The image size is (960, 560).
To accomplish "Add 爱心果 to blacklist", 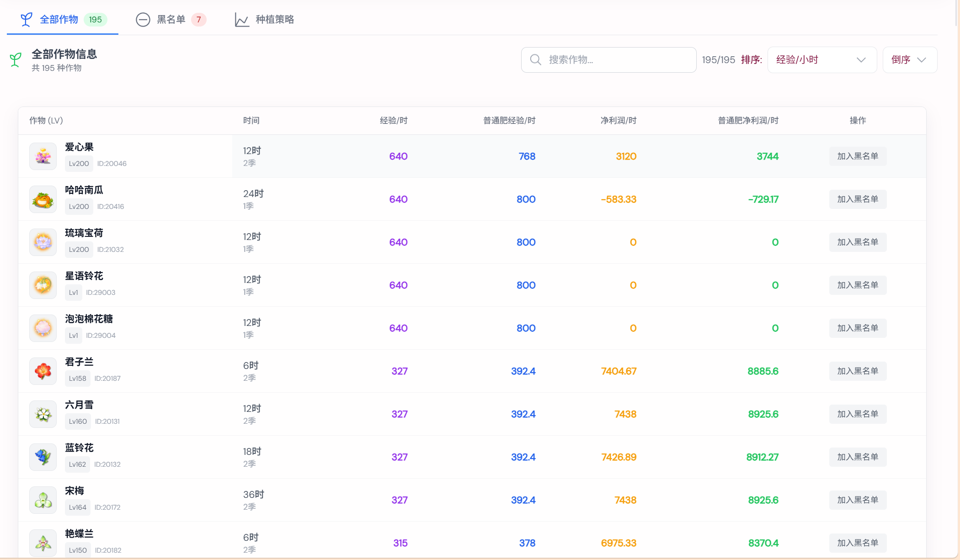I will pos(858,156).
